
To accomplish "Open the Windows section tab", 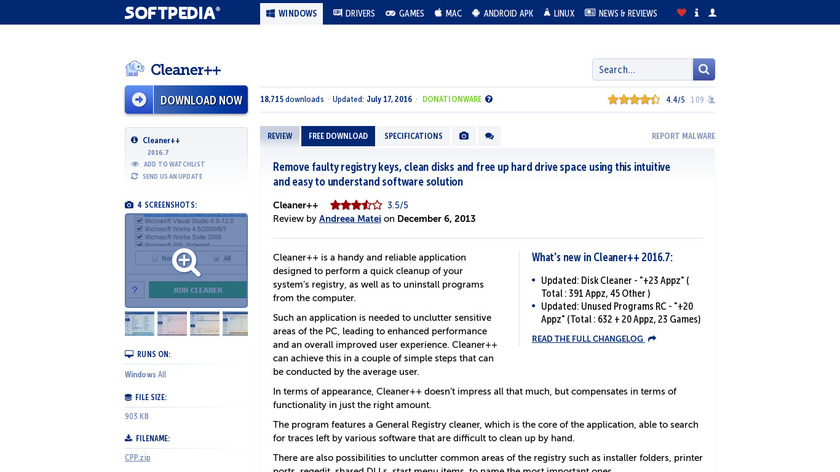I will (291, 13).
